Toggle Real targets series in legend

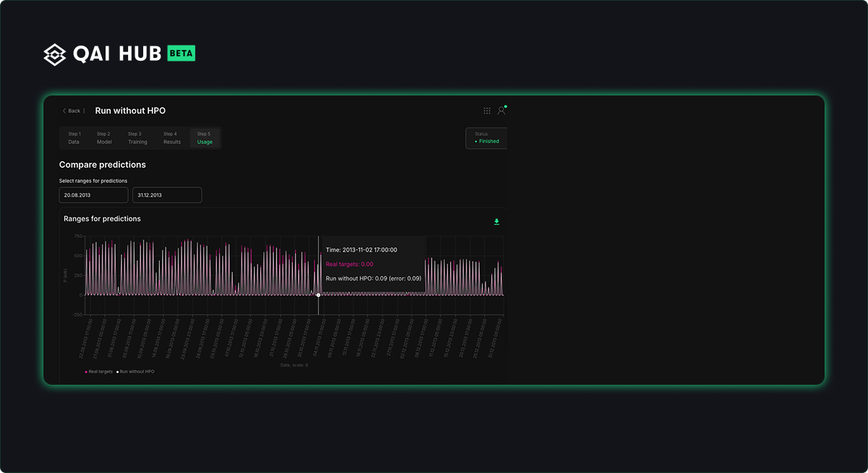pos(99,371)
